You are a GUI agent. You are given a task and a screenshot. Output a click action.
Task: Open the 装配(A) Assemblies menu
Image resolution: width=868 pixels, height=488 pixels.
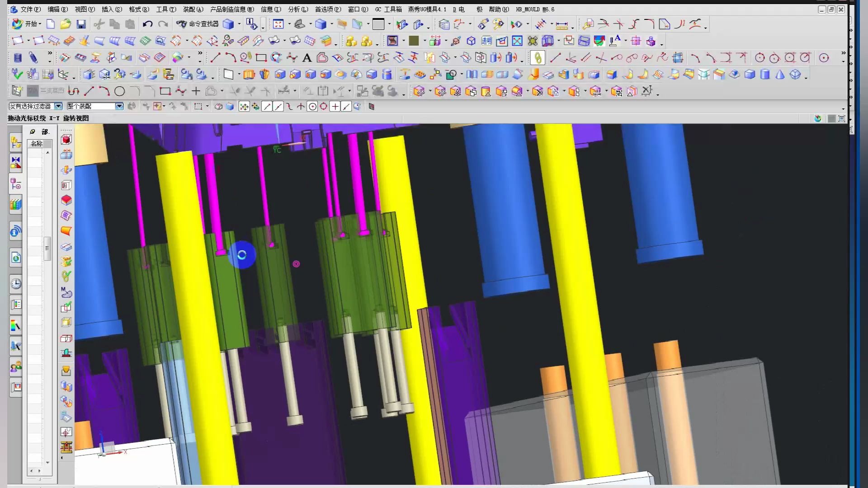(193, 9)
